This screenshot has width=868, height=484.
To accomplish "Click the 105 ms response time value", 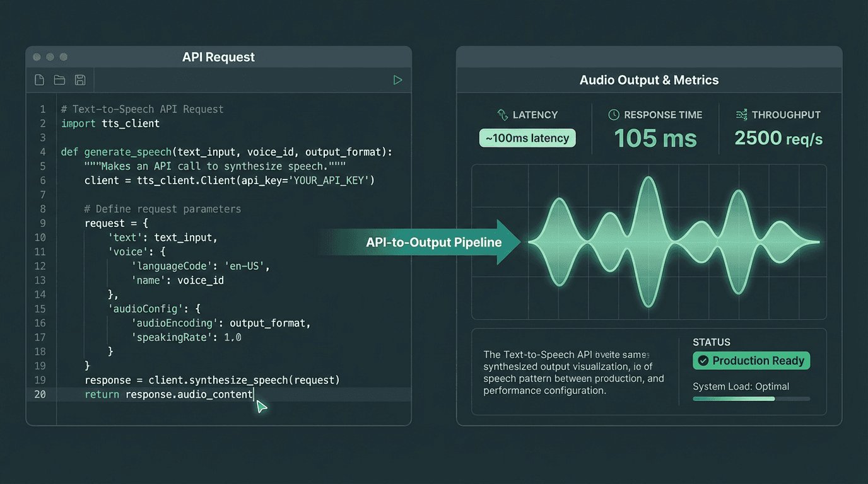I will click(x=655, y=139).
